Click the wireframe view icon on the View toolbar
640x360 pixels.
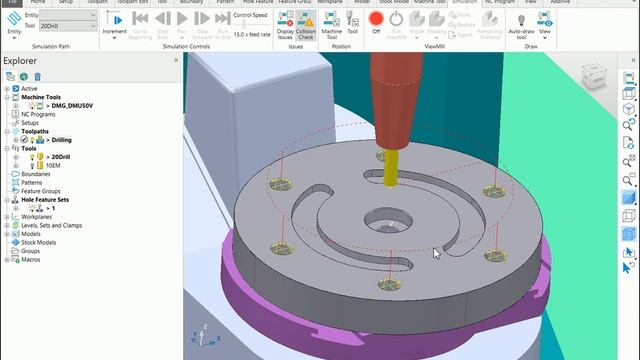click(629, 216)
